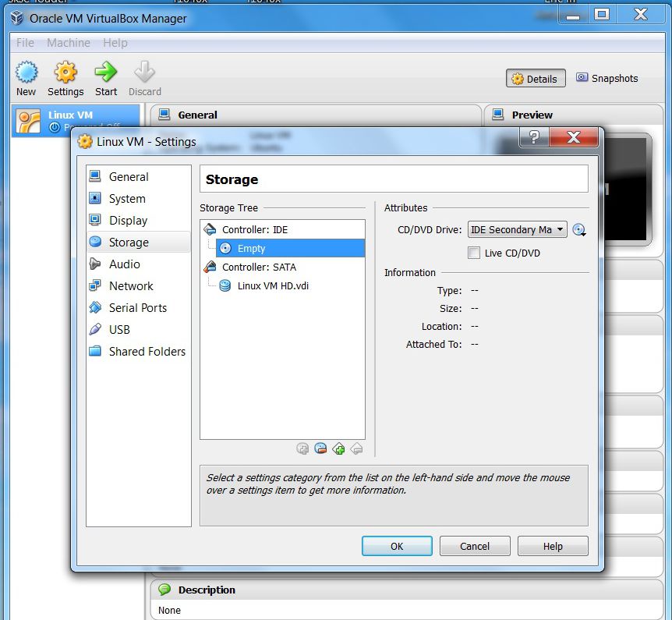
Task: Click the settings dialog help question mark
Action: (x=534, y=137)
